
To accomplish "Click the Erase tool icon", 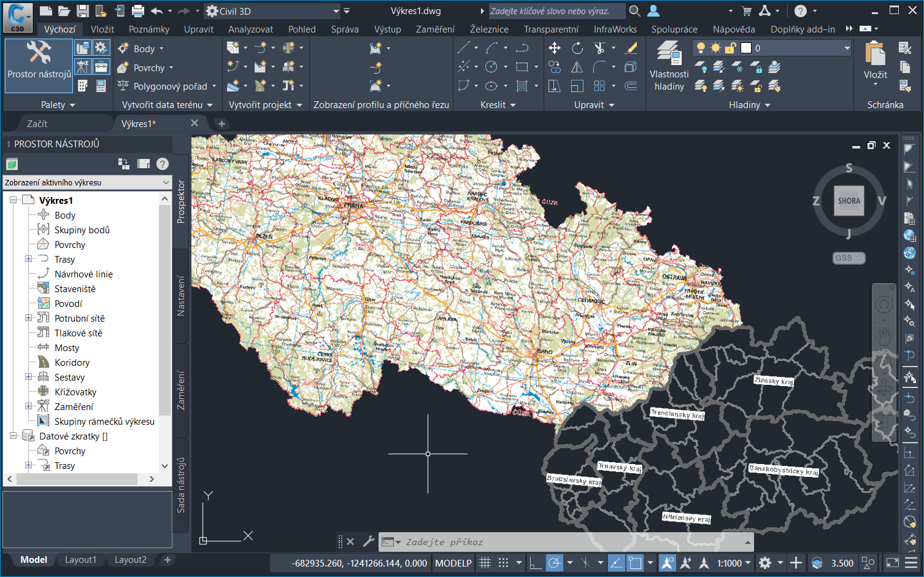I will point(631,48).
